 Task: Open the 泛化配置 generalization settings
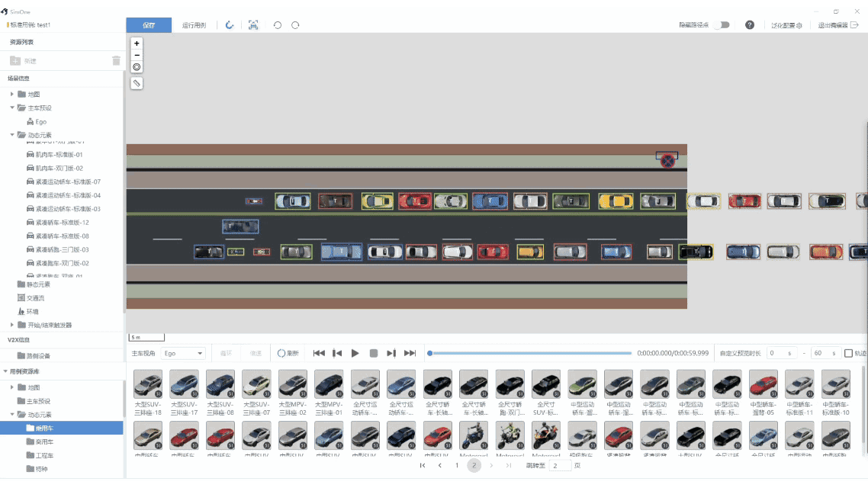click(x=786, y=25)
